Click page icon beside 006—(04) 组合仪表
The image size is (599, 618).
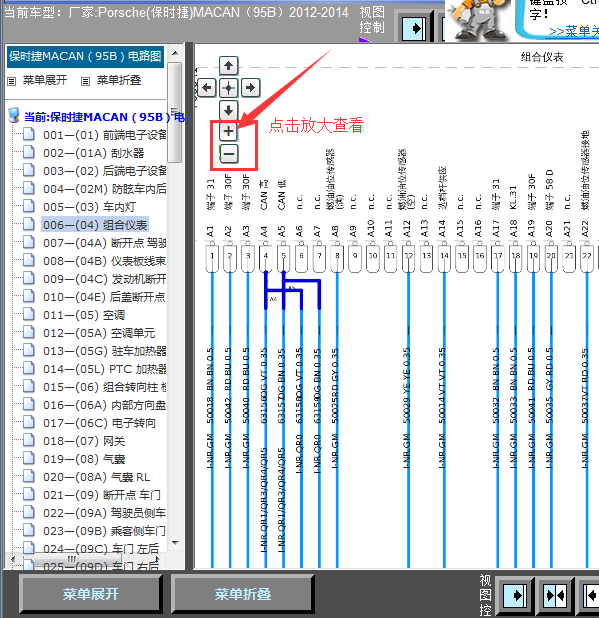[28, 224]
